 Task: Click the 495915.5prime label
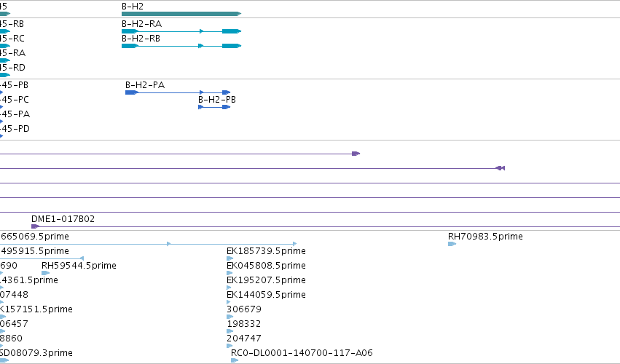tap(34, 251)
